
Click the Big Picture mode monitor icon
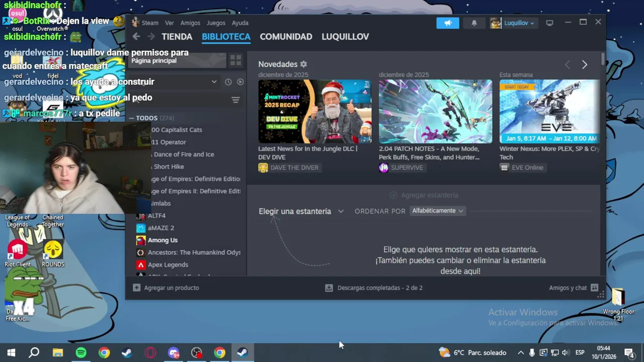click(x=549, y=23)
